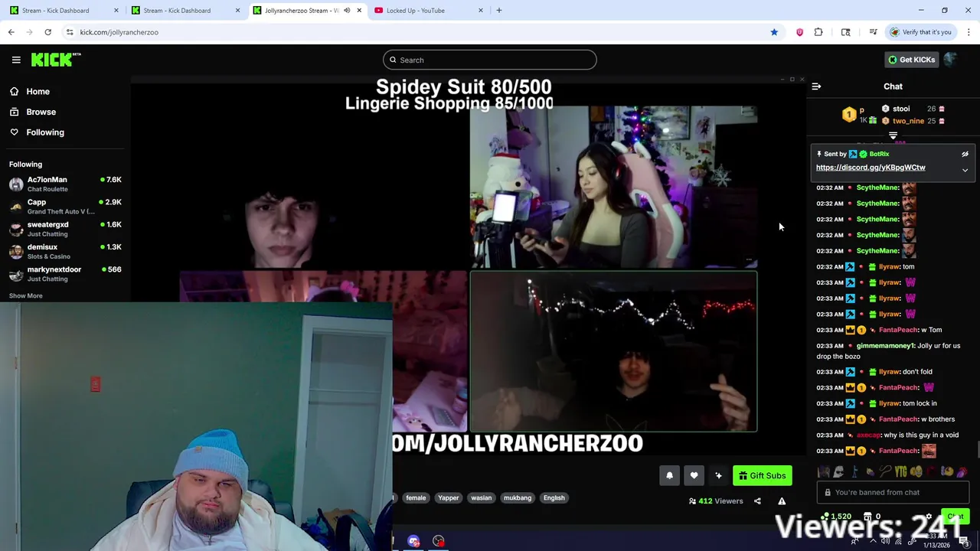The width and height of the screenshot is (980, 551).
Task: Expand pinned message chevron
Action: [965, 170]
